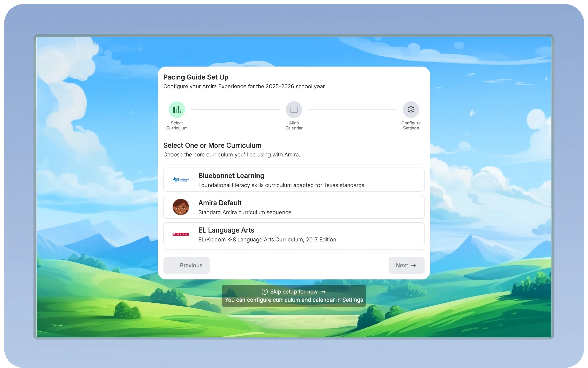
Task: Click the Amira avatar image
Action: coord(181,207)
